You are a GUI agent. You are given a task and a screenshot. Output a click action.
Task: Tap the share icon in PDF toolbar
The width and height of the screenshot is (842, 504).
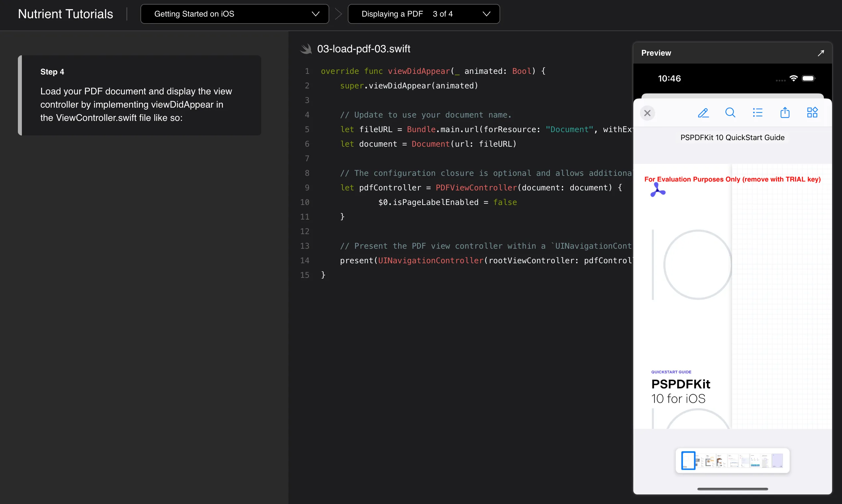tap(785, 113)
